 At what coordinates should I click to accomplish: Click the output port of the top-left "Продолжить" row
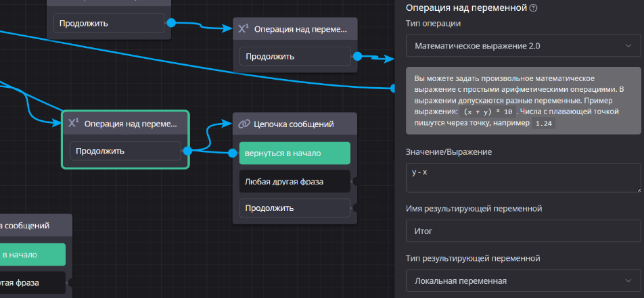click(170, 24)
